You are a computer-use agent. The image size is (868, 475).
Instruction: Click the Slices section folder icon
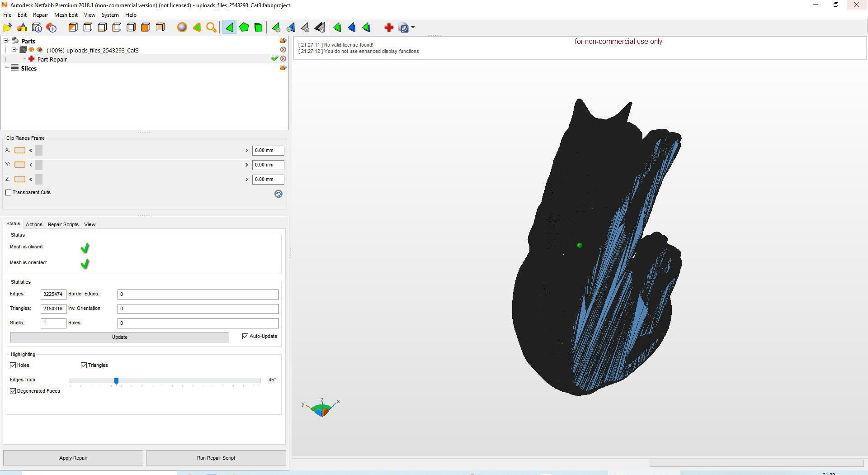(283, 68)
